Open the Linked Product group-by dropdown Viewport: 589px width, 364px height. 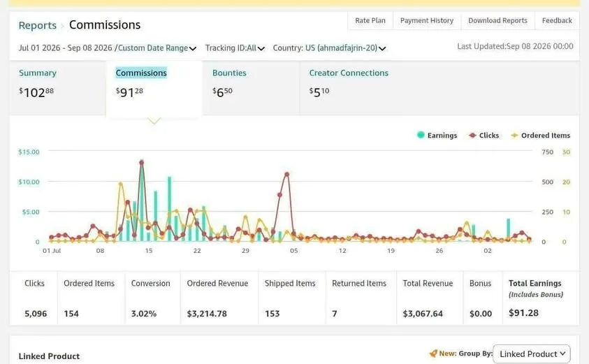click(532, 354)
